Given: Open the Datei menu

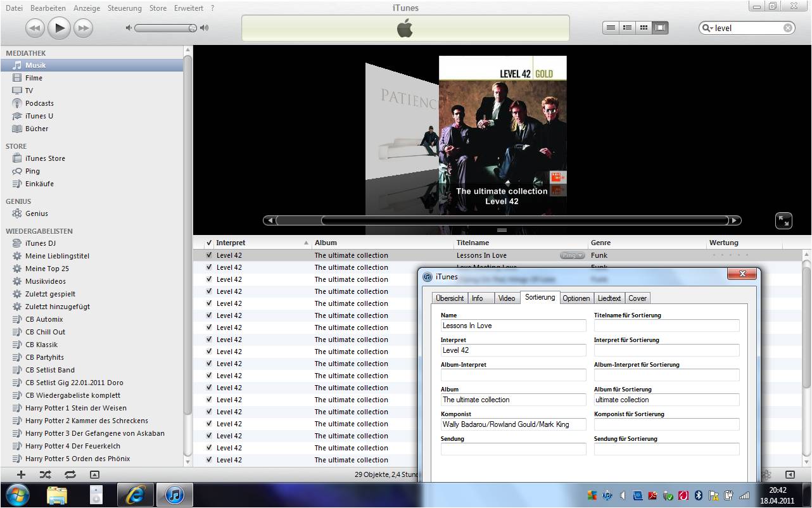Looking at the screenshot, I should (x=14, y=8).
